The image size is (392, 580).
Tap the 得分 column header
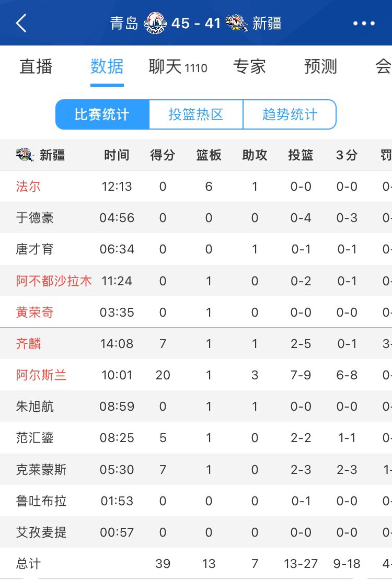(163, 155)
